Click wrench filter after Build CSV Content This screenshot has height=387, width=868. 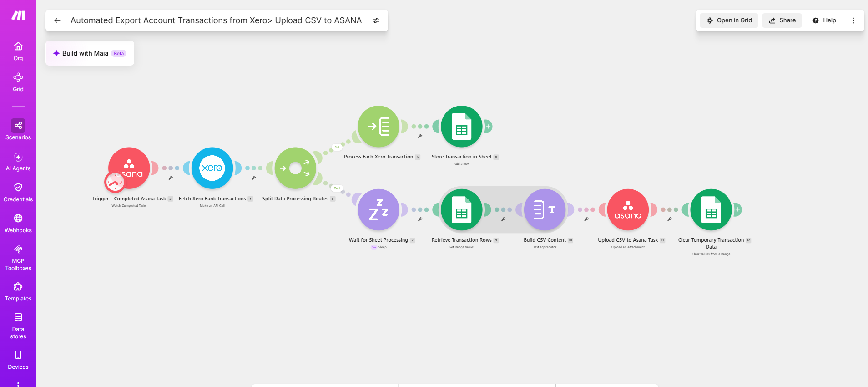click(586, 219)
